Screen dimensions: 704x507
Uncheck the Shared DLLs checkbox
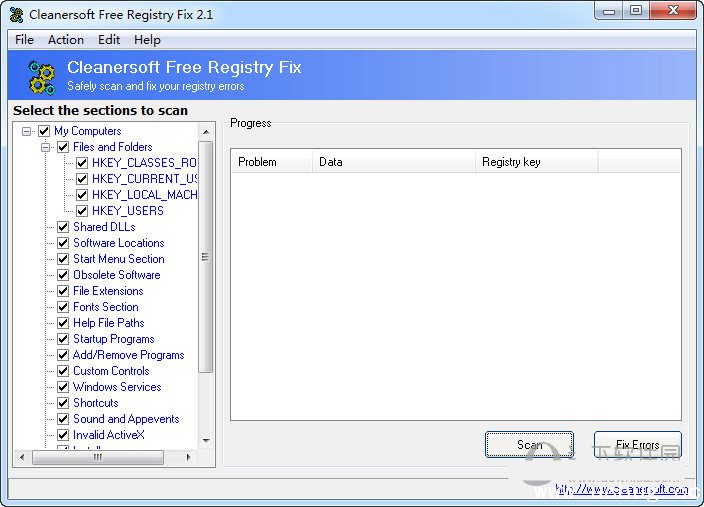click(x=63, y=227)
